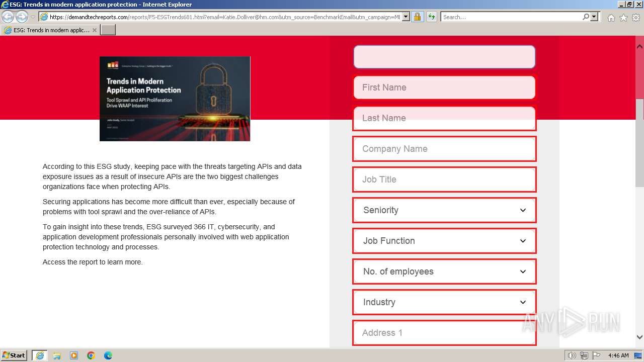The image size is (644, 362).
Task: Expand the No. of employees dropdown
Action: pos(444,271)
